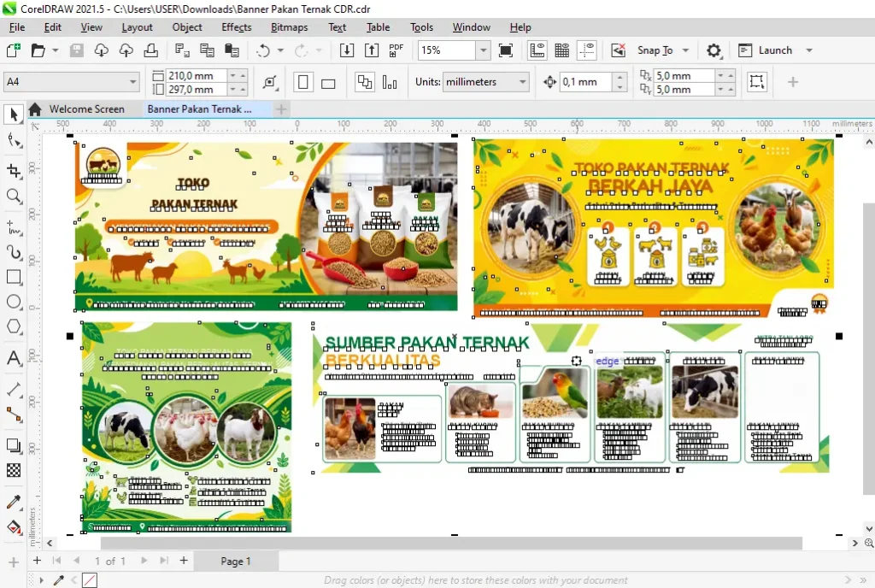Select the Page 1 tab

click(236, 562)
